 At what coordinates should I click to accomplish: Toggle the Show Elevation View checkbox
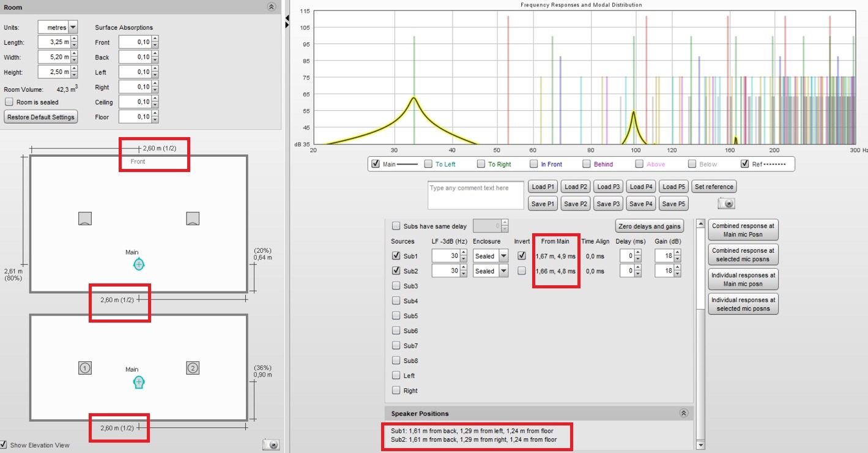[4, 445]
